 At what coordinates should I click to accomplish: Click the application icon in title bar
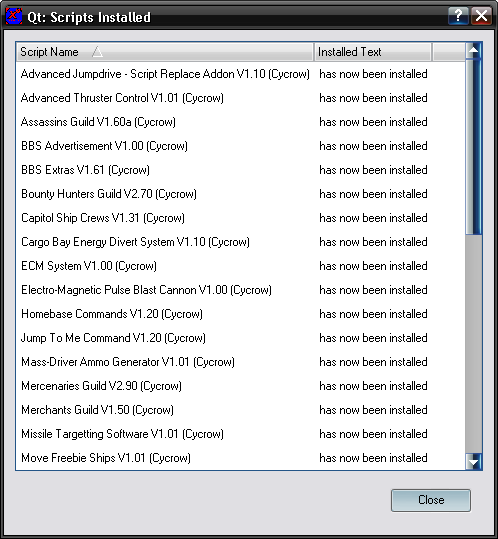(x=14, y=16)
